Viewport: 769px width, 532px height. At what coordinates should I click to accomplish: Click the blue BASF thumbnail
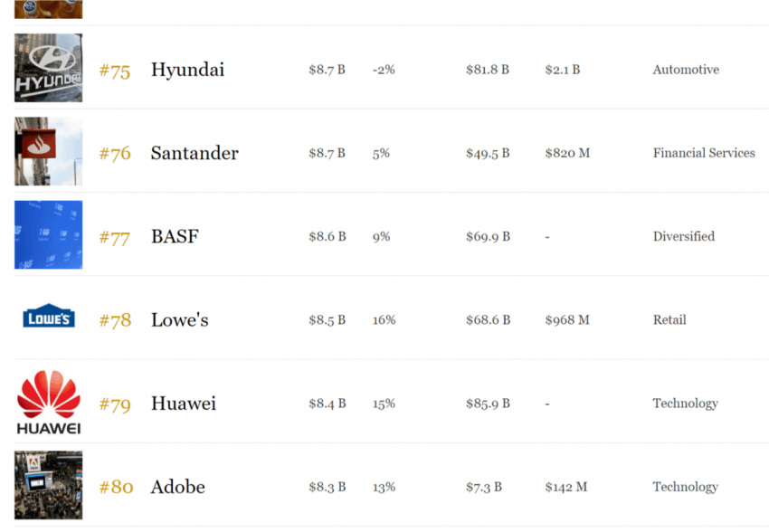(49, 234)
